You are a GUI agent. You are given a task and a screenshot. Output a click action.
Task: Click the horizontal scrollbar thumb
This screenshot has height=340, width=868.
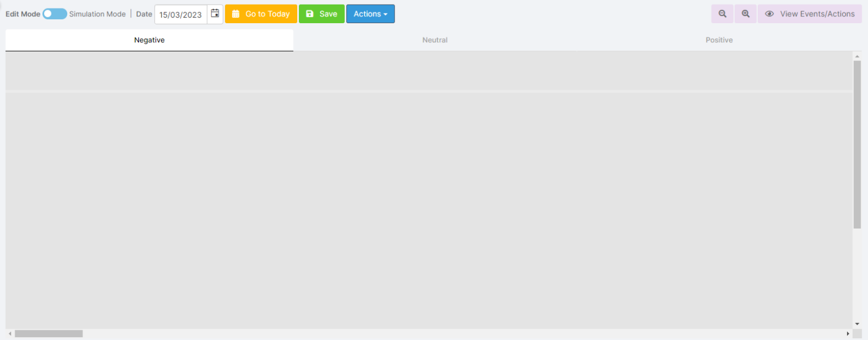point(48,333)
